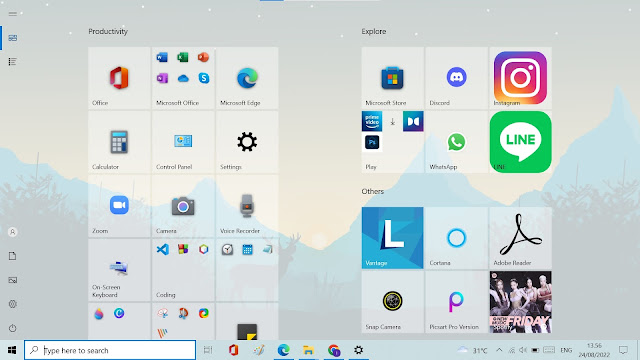Open the ENG language selector
The width and height of the screenshot is (640, 360).
pyautogui.click(x=566, y=350)
